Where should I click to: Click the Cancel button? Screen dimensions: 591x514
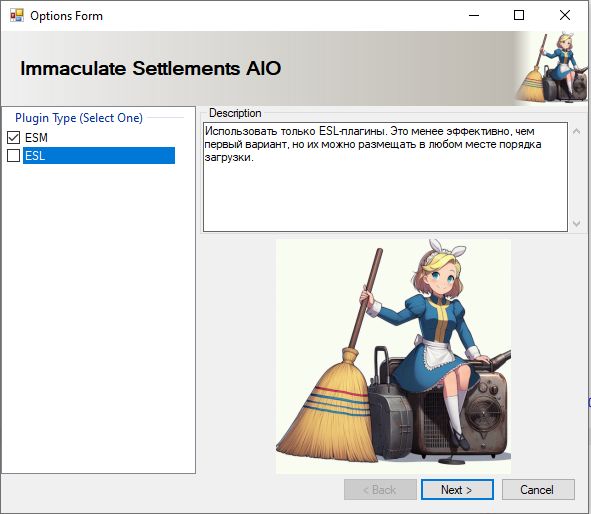coord(538,490)
